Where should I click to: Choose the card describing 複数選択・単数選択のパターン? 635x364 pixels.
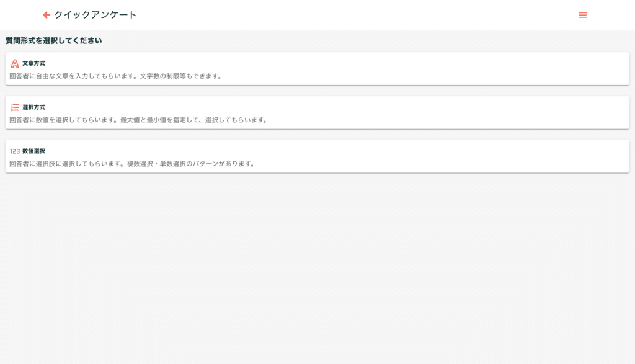[x=317, y=156]
